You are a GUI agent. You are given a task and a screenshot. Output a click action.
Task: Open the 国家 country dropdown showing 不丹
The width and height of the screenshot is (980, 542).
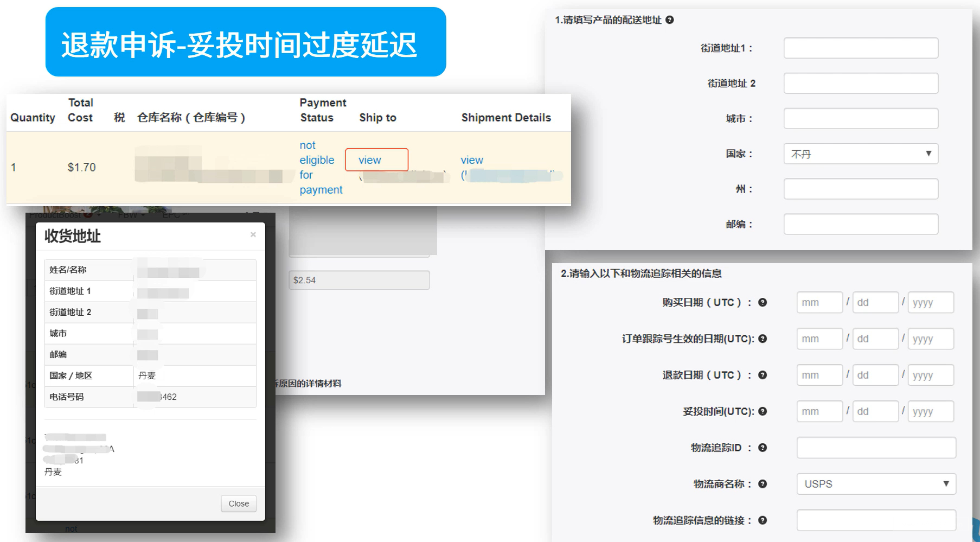[x=861, y=154]
